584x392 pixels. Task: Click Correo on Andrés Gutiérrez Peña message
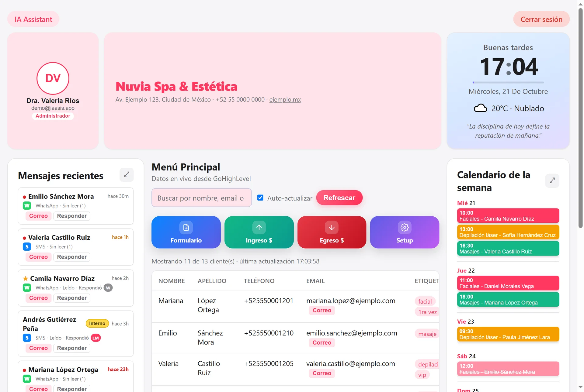(38, 348)
